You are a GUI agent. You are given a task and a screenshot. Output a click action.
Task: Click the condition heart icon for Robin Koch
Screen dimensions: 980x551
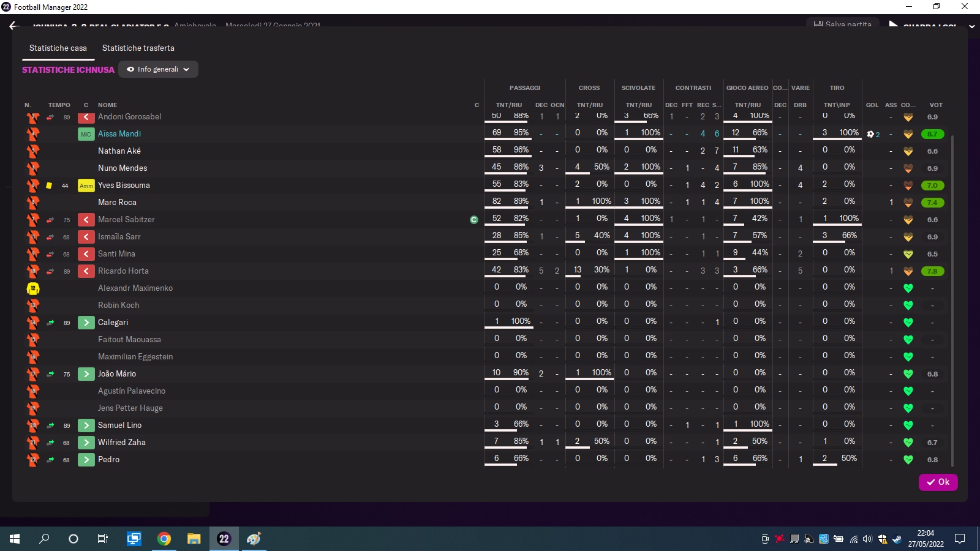coord(908,305)
